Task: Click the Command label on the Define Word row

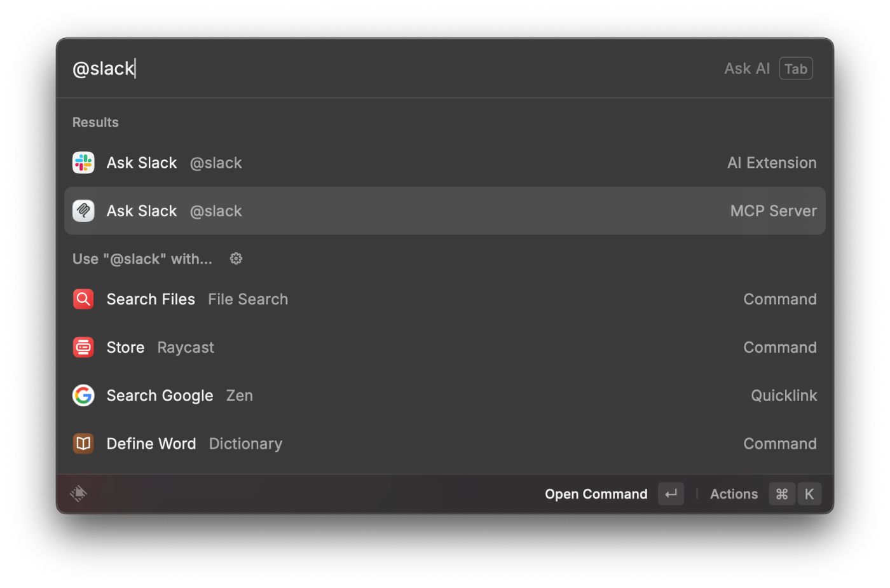Action: pos(780,444)
